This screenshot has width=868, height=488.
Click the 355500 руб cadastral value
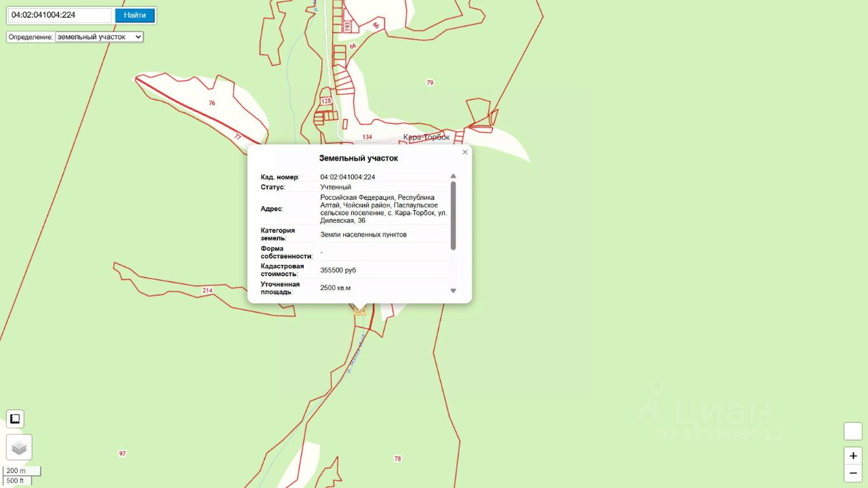[338, 270]
